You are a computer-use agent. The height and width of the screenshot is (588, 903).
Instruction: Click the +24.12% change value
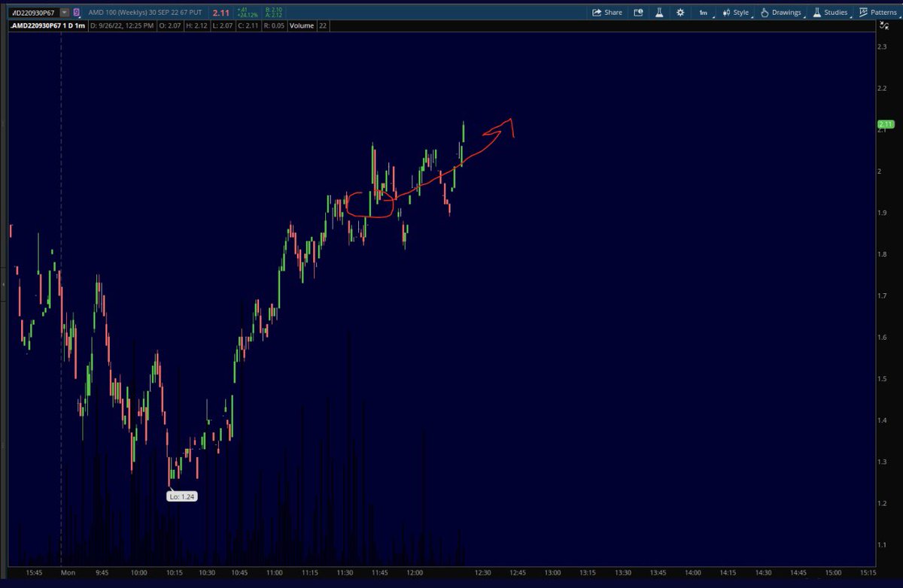pos(248,16)
